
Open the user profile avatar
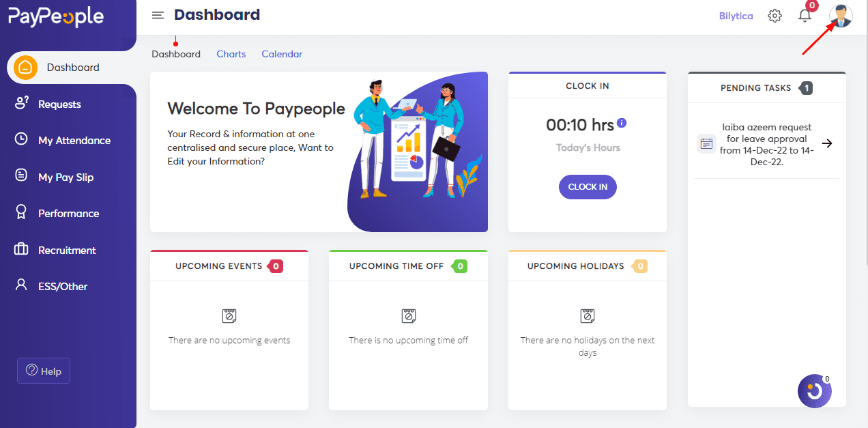(x=841, y=16)
